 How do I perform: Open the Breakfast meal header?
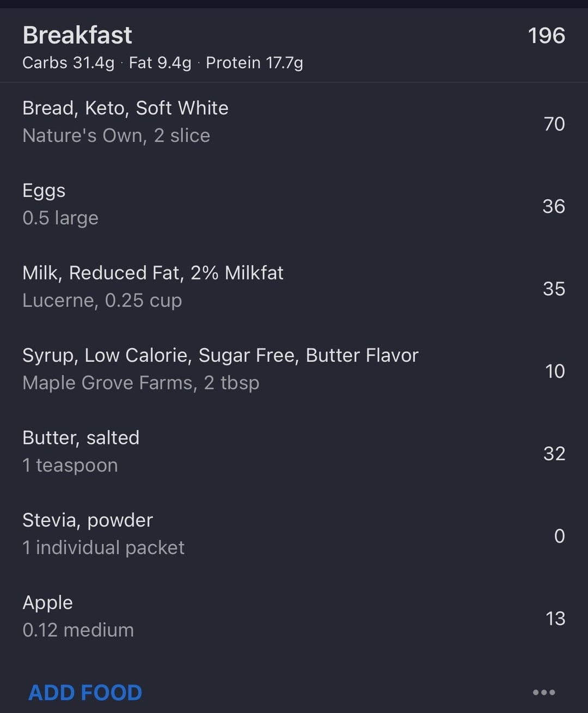[294, 46]
